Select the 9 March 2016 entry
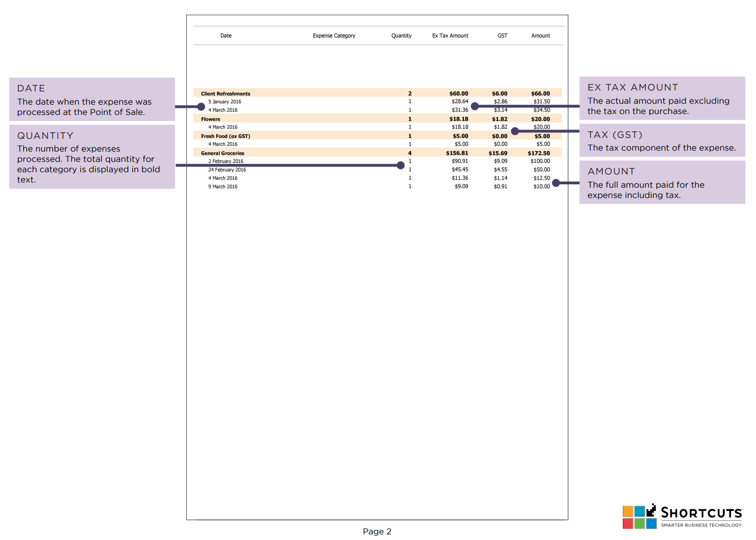Image resolution: width=756 pixels, height=540 pixels. tap(223, 187)
